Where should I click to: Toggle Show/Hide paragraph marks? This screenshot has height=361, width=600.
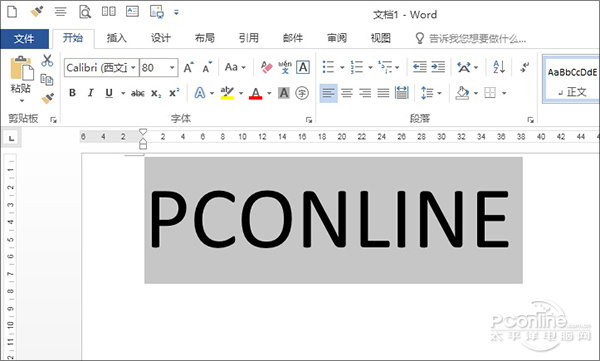point(524,67)
